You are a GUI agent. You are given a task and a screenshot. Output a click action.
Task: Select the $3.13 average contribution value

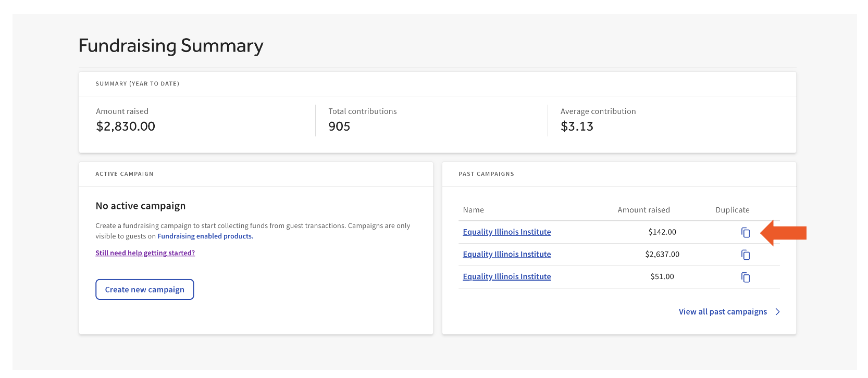(577, 127)
